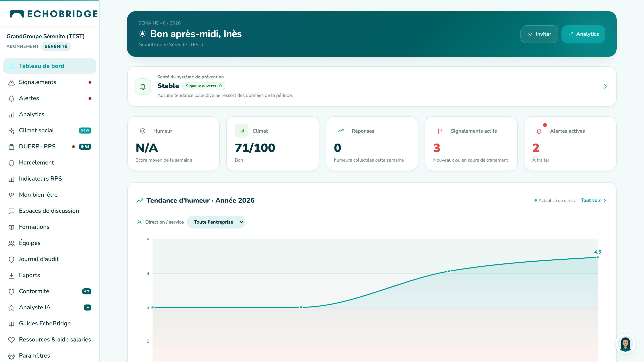The width and height of the screenshot is (644, 362).
Task: Click the Alertes actives bell icon
Action: (539, 131)
